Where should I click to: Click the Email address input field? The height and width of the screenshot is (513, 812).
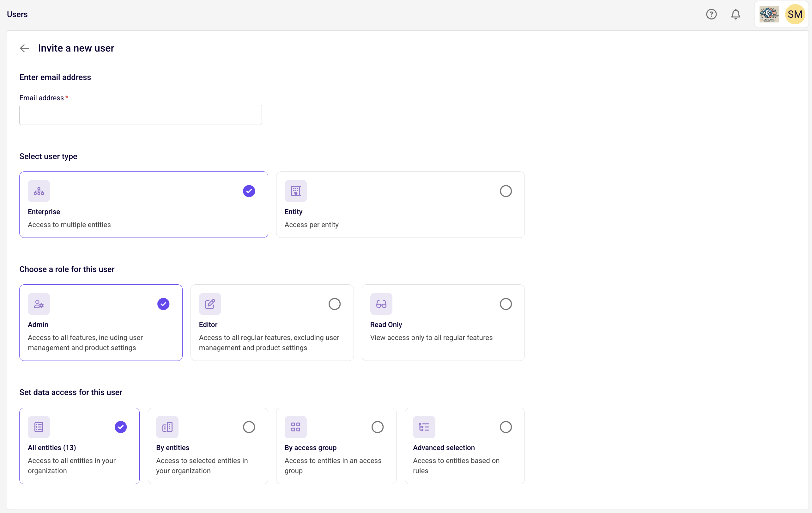(140, 115)
